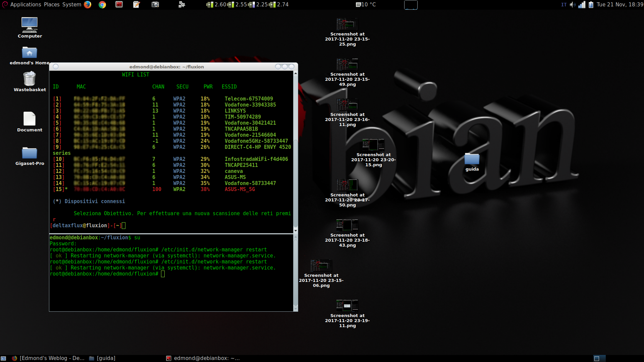The image size is (644, 362).
Task: Launch Firefox from the top panel
Action: (x=88, y=4)
